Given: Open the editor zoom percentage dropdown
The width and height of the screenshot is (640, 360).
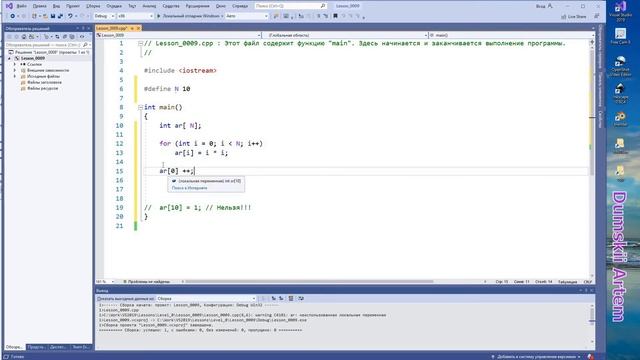Looking at the screenshot, I should pyautogui.click(x=105, y=282).
